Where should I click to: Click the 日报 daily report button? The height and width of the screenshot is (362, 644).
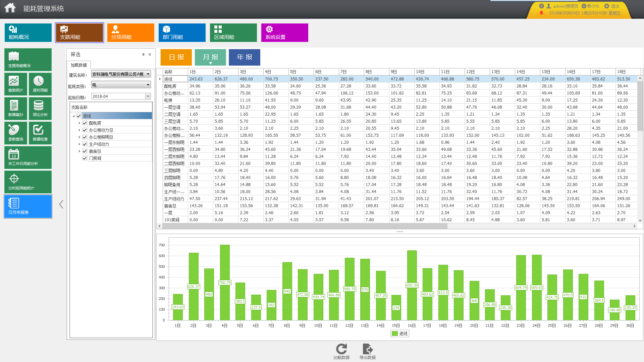click(176, 57)
